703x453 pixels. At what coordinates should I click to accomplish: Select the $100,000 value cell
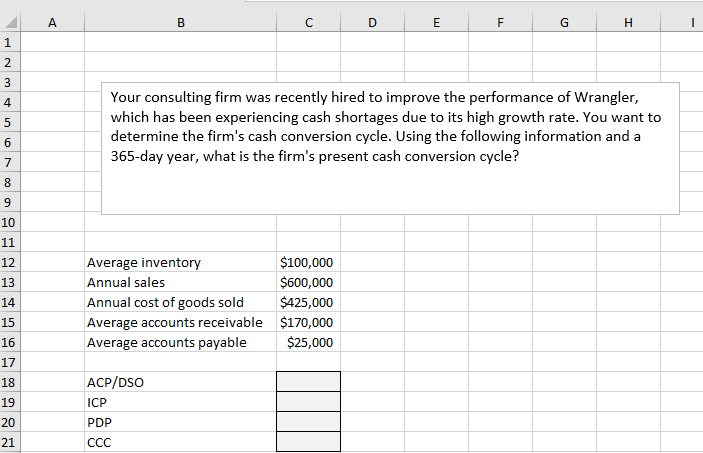308,262
